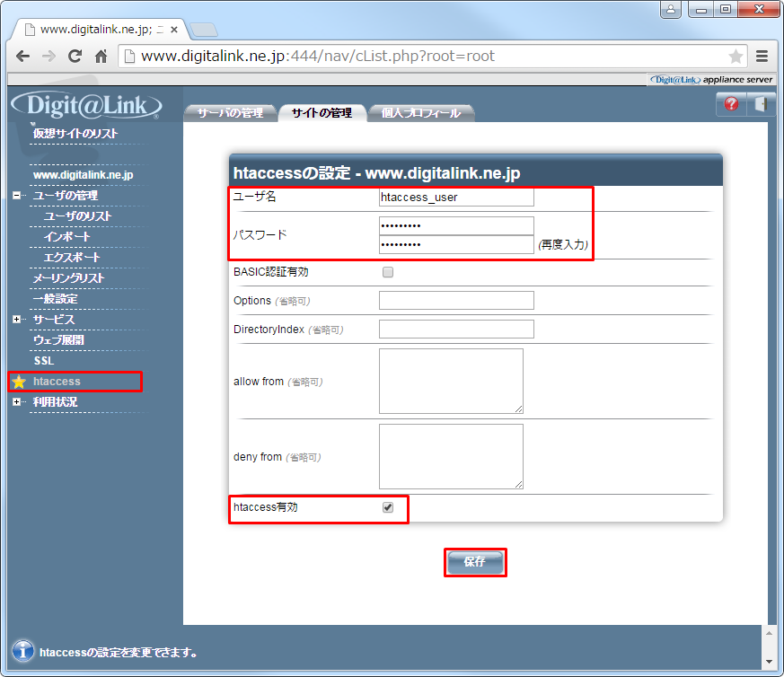Open a new browser tab

point(204,30)
